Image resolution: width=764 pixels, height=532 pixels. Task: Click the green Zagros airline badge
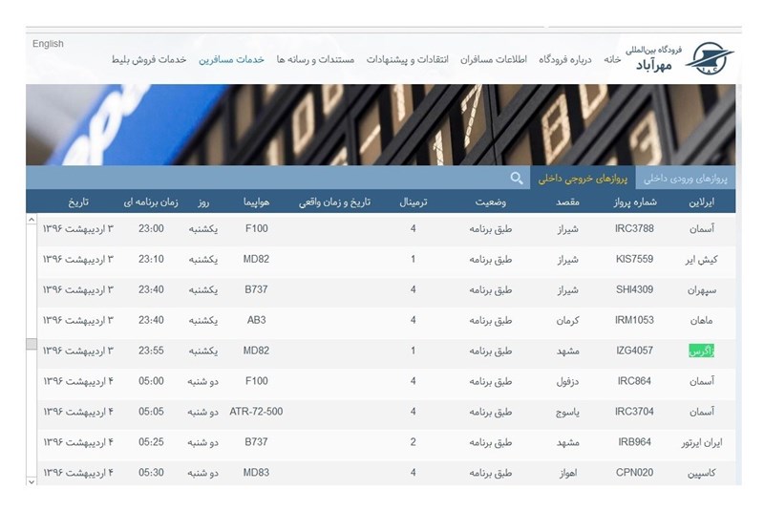pyautogui.click(x=701, y=351)
